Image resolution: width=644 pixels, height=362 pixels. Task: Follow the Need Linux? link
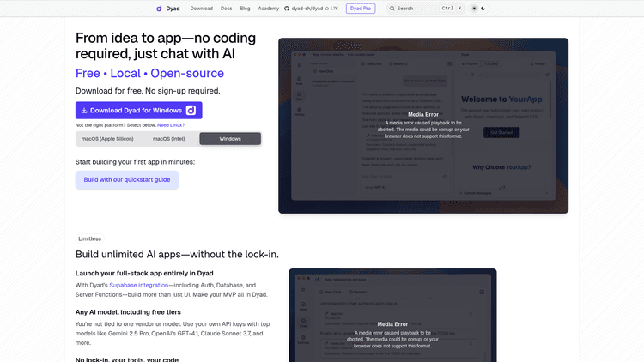coord(171,125)
